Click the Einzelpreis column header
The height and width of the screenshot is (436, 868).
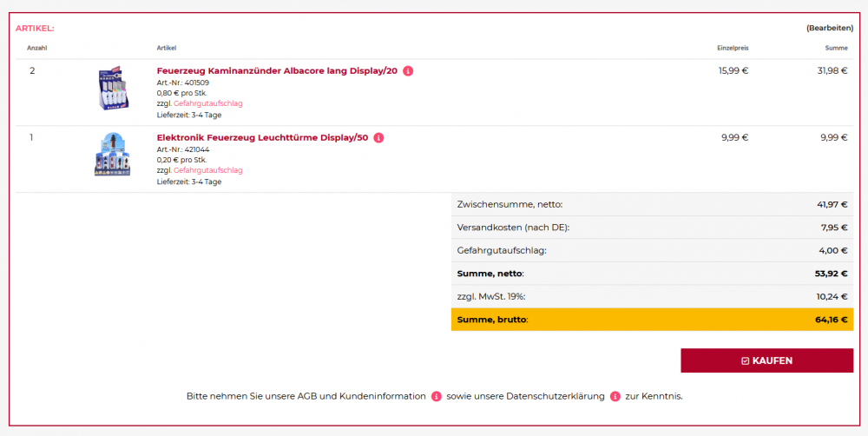732,48
